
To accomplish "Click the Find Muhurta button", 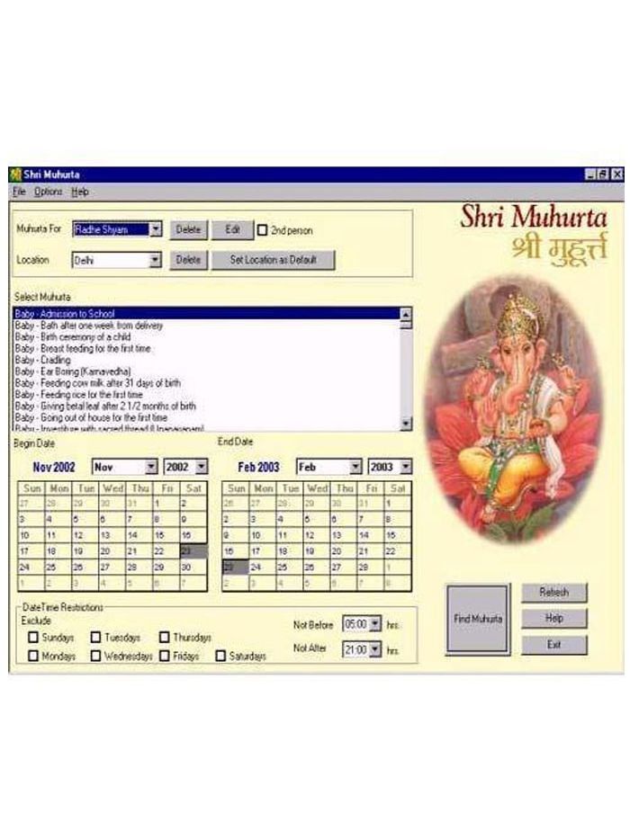I will pos(478,619).
